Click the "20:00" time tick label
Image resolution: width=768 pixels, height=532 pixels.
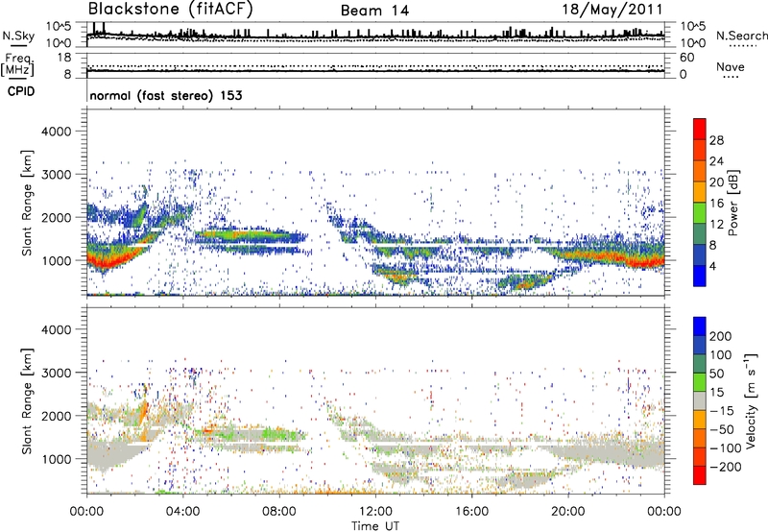coord(568,512)
